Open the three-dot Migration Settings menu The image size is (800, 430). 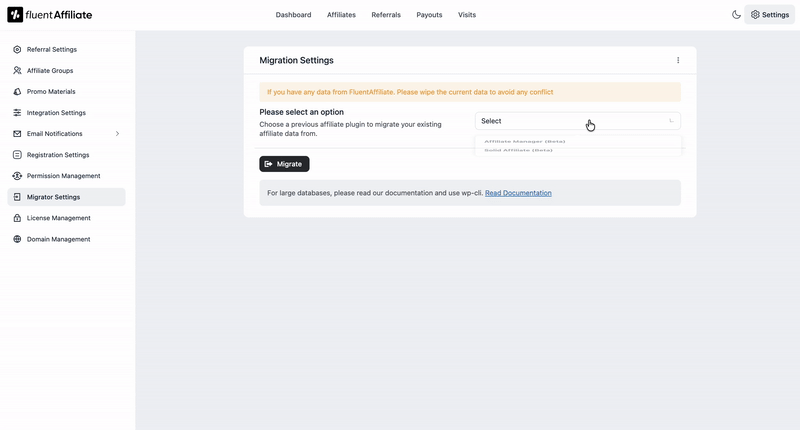pos(678,60)
